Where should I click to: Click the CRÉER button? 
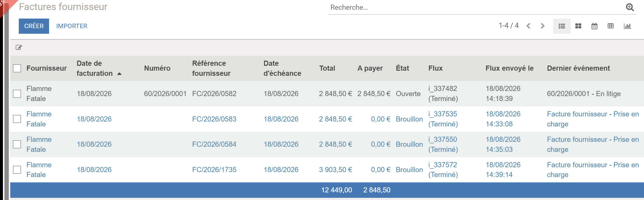[x=34, y=26]
